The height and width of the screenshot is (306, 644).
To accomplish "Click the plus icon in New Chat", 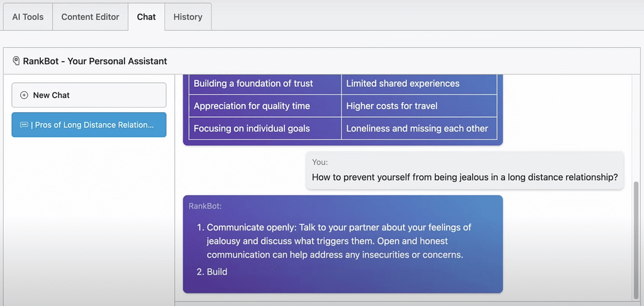I will (25, 95).
